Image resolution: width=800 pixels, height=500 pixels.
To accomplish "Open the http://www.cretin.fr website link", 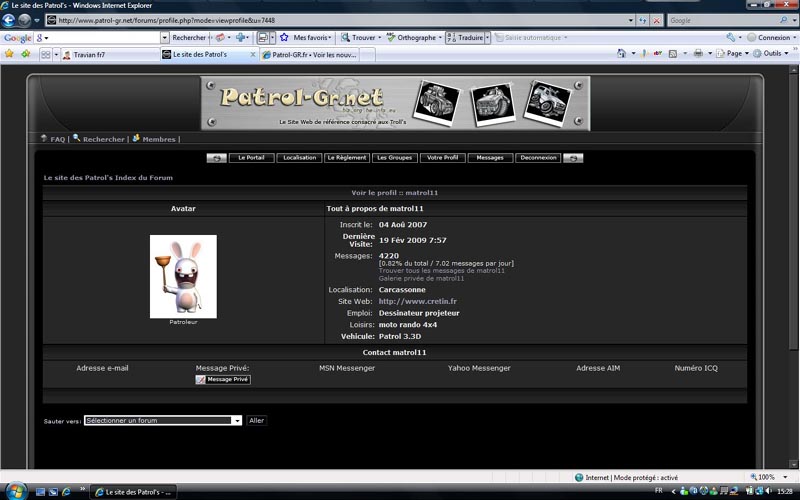I will (417, 301).
